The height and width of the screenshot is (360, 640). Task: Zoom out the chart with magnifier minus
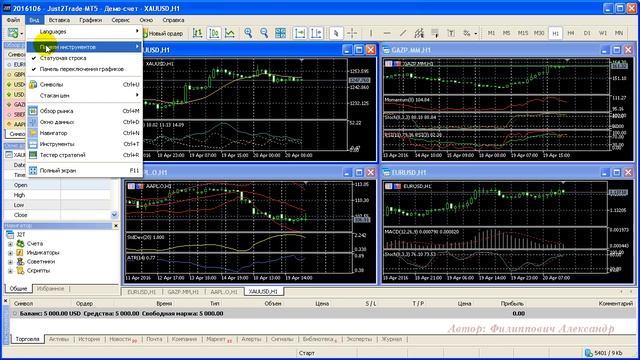(264, 33)
